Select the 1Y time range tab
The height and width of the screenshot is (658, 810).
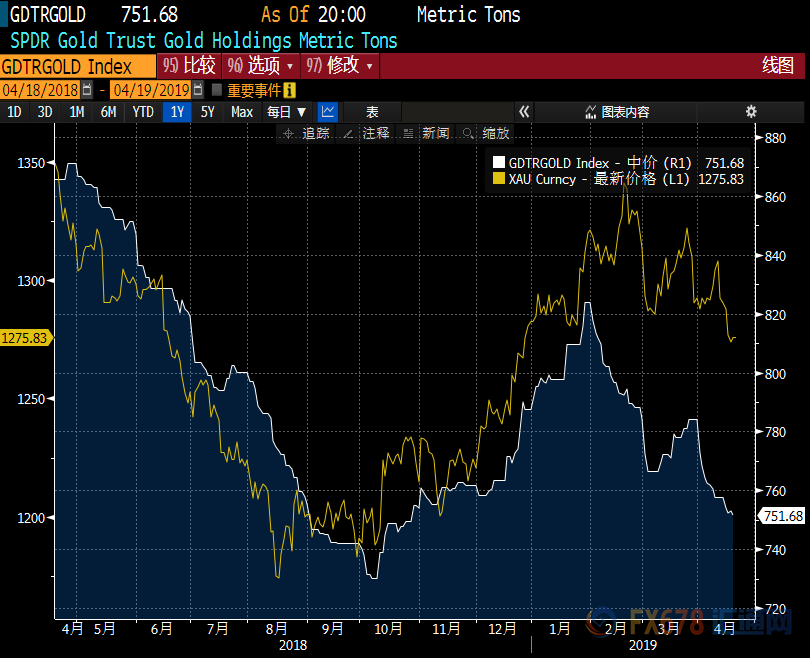[x=177, y=112]
